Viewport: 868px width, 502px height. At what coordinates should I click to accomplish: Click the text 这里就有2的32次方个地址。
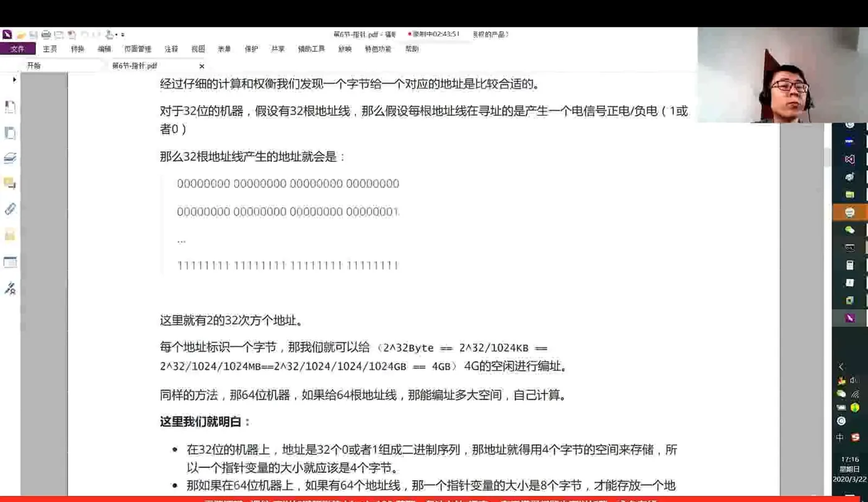232,321
